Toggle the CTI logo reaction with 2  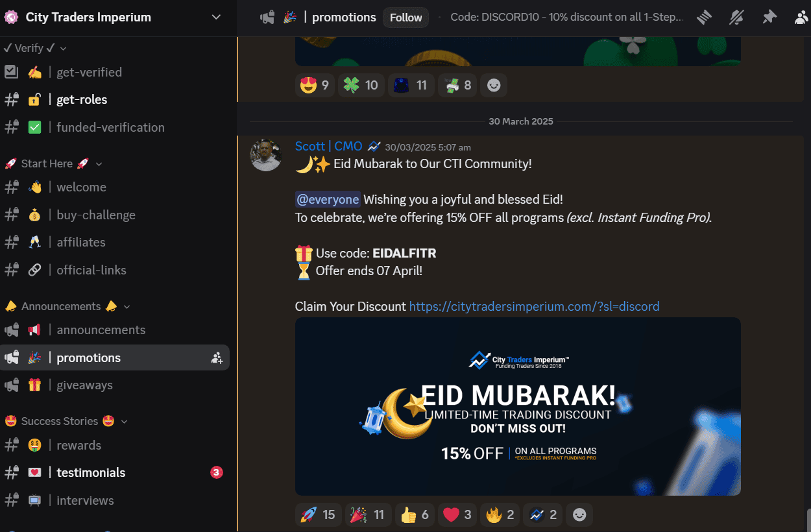[x=543, y=514]
